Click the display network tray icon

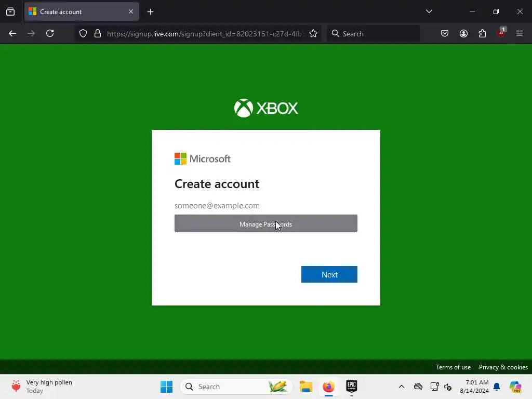point(434,387)
